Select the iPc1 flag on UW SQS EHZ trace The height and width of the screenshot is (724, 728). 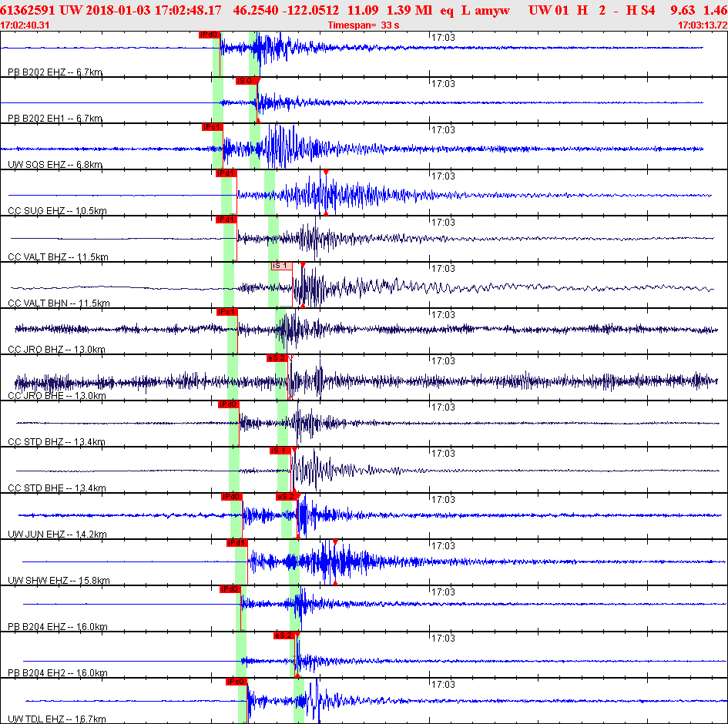pos(212,127)
